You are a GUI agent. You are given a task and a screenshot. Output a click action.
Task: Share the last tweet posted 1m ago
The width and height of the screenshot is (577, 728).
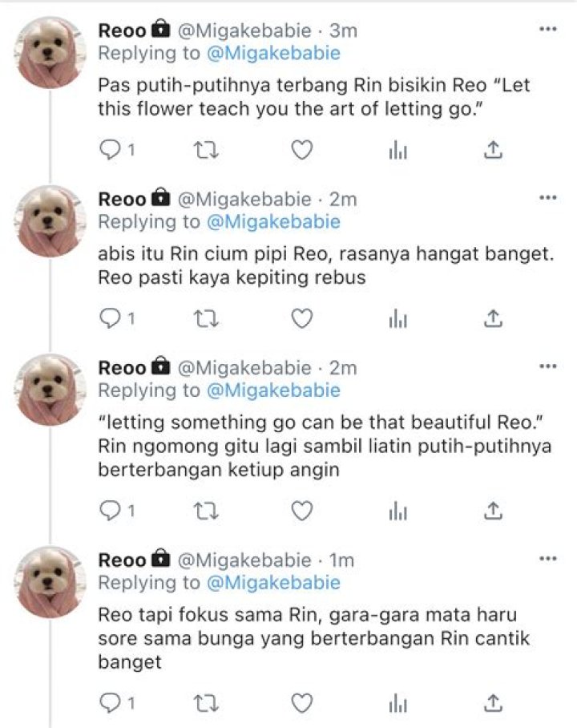pyautogui.click(x=493, y=703)
